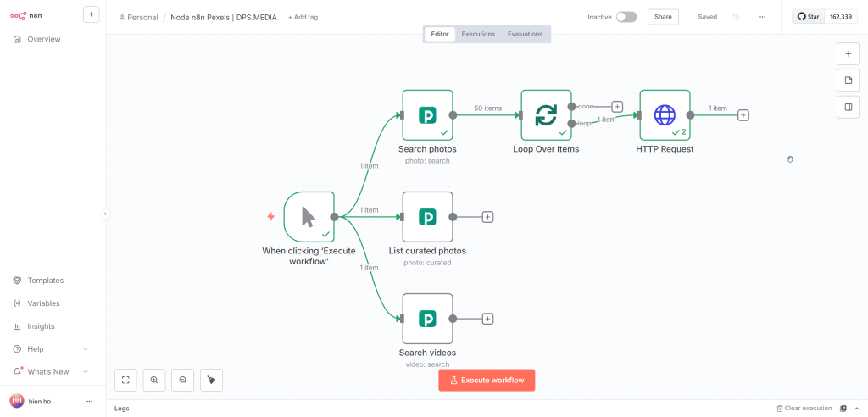Image resolution: width=868 pixels, height=417 pixels.
Task: Toggle the side panel icon on canvas
Action: [848, 108]
